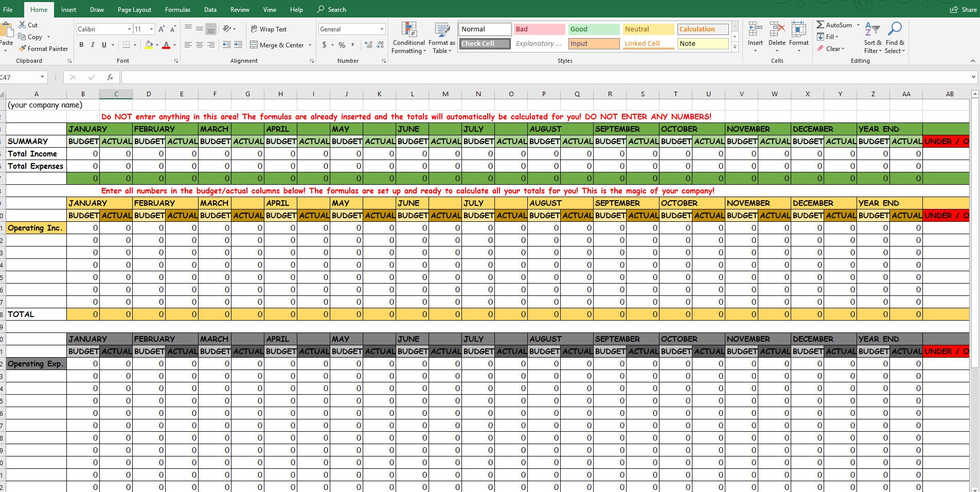The height and width of the screenshot is (492, 980).
Task: Expand the Number Format dropdown showing General
Action: [381, 29]
